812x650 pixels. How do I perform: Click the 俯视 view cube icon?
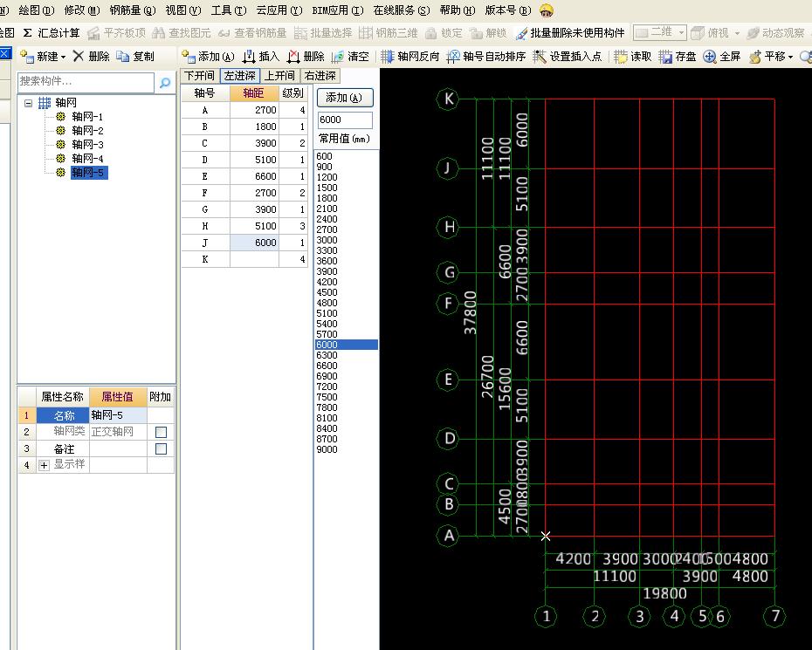698,33
